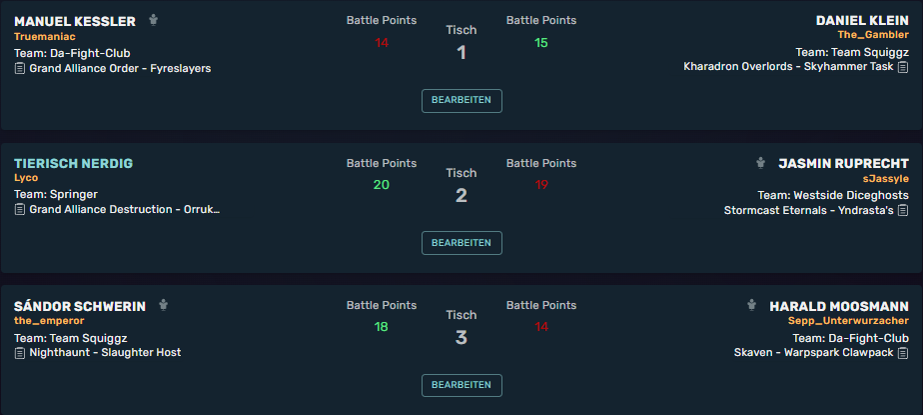Click the figure icon beside Sándor Schwerin
The image size is (923, 415).
point(164,306)
